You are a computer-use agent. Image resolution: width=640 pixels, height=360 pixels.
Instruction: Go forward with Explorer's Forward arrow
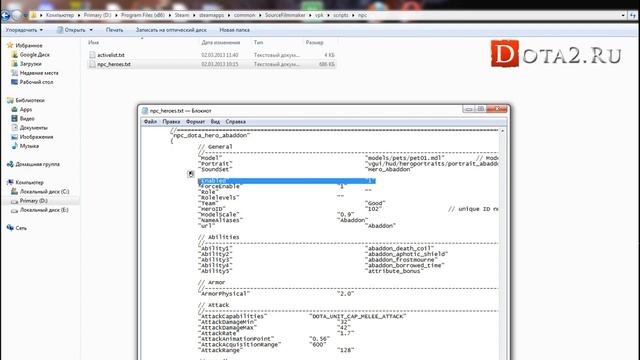pos(17,16)
